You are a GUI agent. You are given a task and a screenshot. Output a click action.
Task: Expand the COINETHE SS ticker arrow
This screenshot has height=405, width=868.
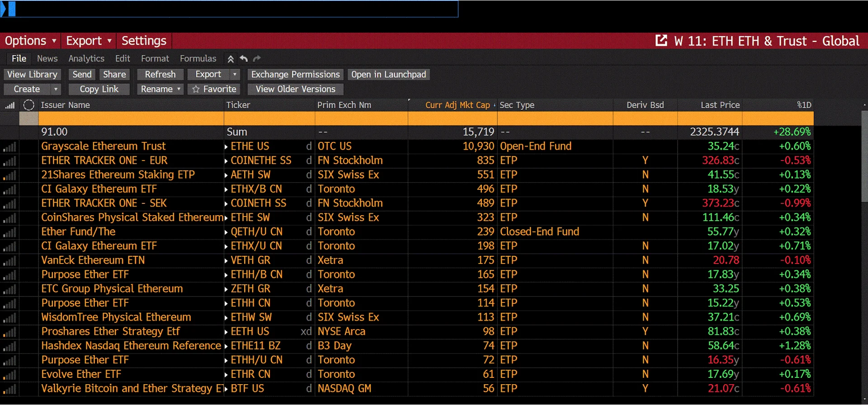tap(226, 161)
